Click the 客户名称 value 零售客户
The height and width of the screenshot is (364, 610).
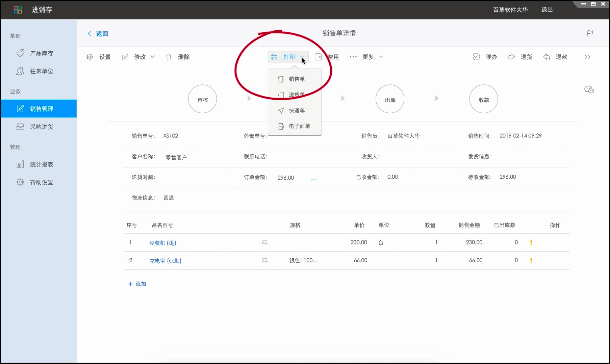pyautogui.click(x=176, y=157)
